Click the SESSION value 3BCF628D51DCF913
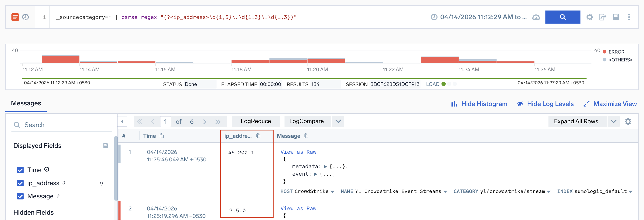 click(395, 84)
